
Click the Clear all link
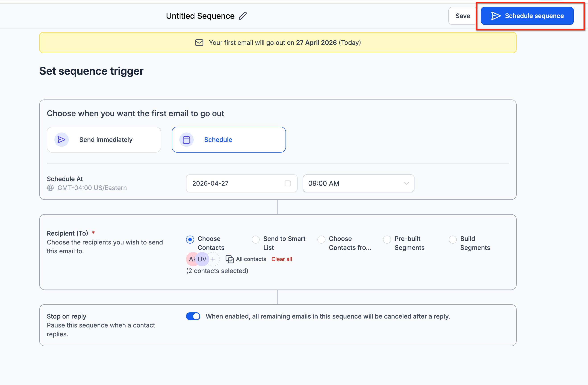[x=282, y=259]
